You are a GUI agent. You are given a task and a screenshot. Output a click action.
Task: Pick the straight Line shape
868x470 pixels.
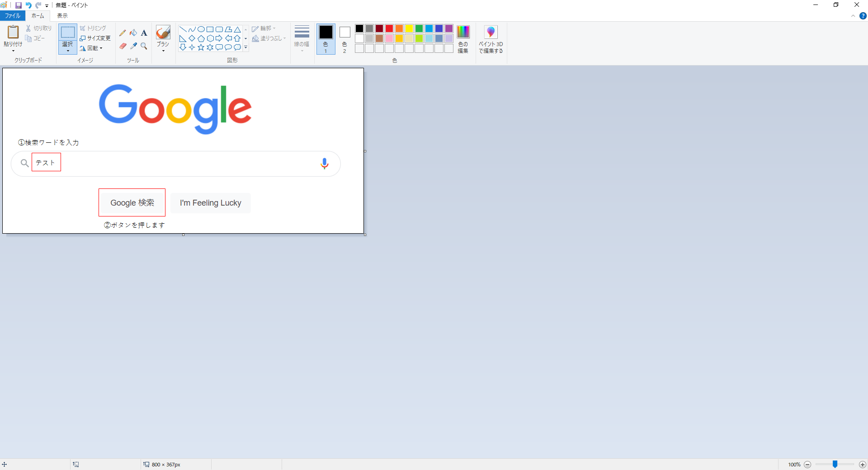(183, 29)
